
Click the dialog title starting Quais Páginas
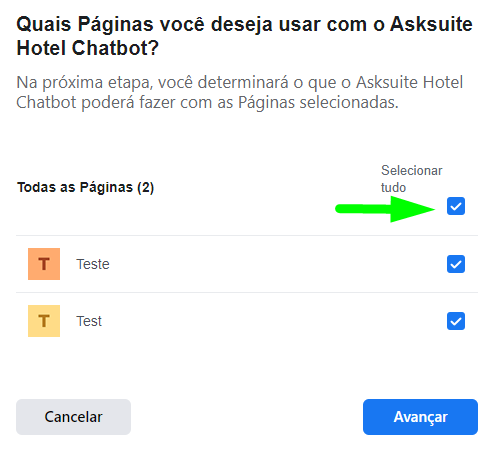pyautogui.click(x=244, y=36)
